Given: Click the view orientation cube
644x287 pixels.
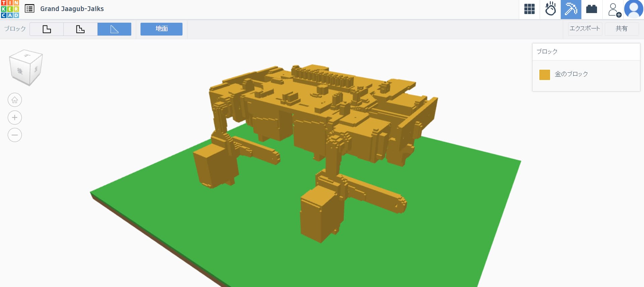Looking at the screenshot, I should tap(26, 68).
